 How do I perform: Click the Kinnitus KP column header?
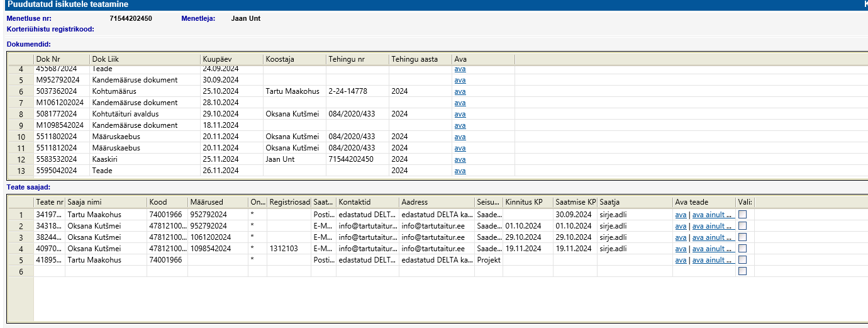click(x=528, y=202)
